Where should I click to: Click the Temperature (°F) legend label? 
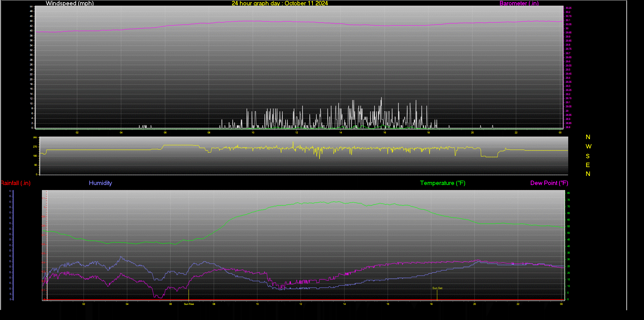[443, 183]
